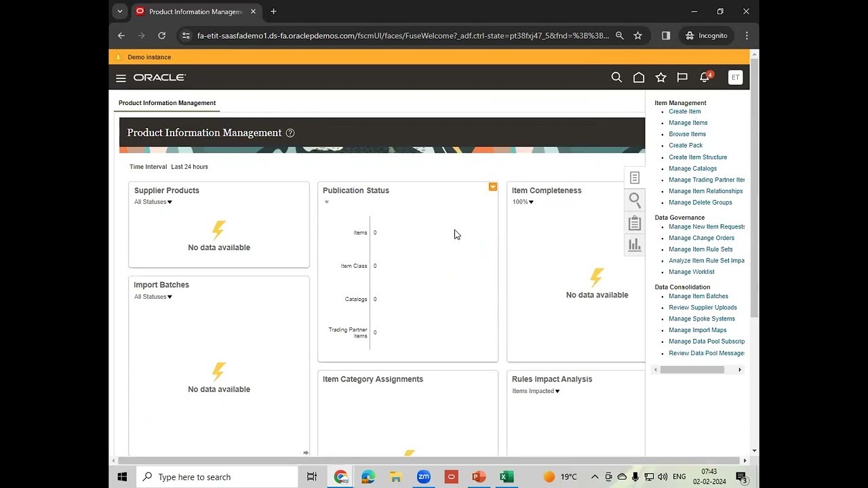Reload the page in Chrome
The height and width of the screenshot is (488, 868).
click(161, 36)
